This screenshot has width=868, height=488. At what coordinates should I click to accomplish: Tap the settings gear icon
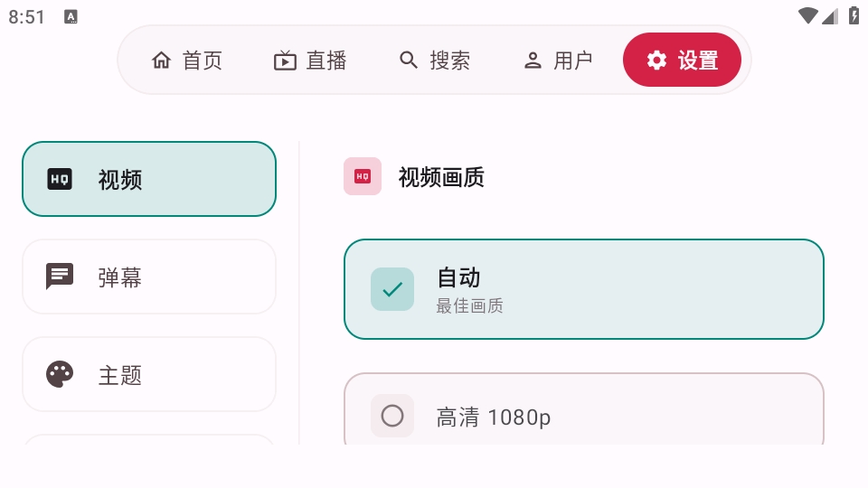point(656,61)
